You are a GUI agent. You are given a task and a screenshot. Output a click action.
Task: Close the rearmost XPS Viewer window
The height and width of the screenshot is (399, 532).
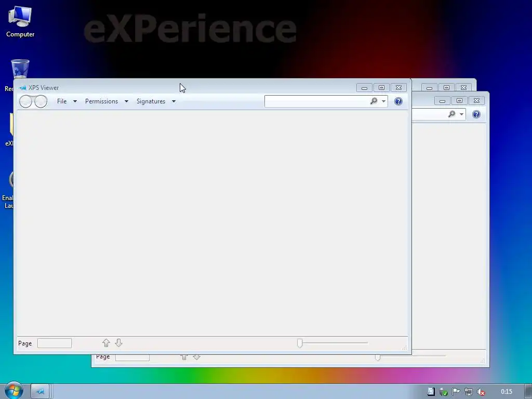point(464,88)
